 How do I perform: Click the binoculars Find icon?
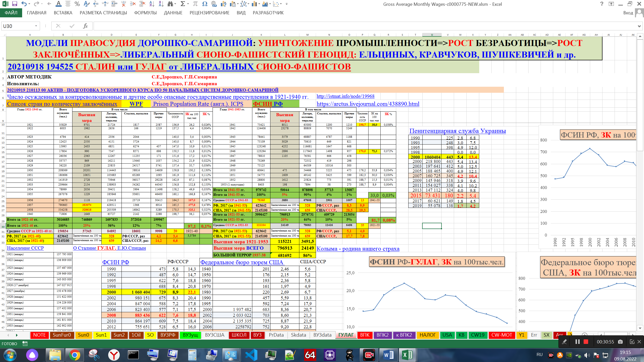[x=170, y=4]
